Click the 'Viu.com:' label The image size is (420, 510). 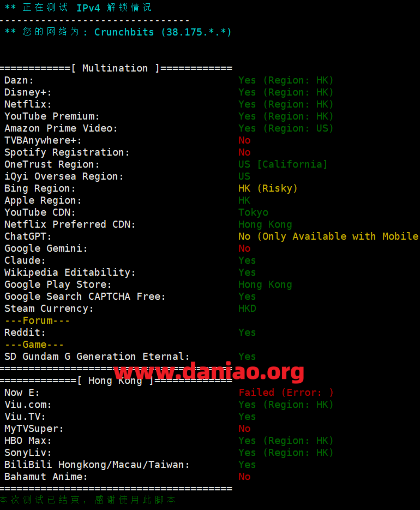pyautogui.click(x=28, y=405)
